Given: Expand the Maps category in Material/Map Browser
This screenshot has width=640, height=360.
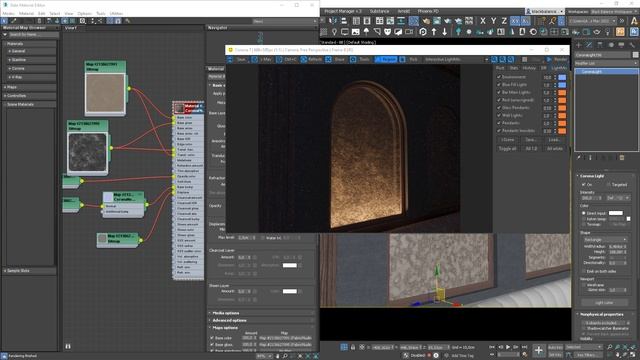Looking at the screenshot, I should pyautogui.click(x=29, y=87).
